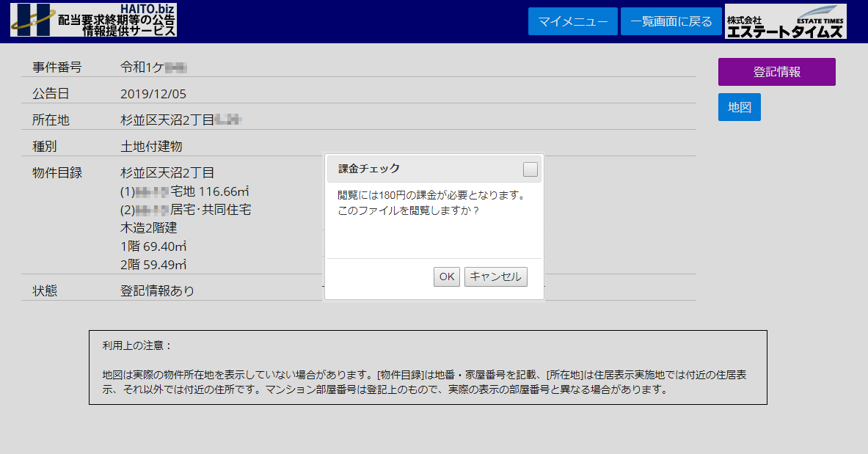Click the HAITO.biz logo in the header
Image resolution: width=868 pixels, height=454 pixels.
[x=93, y=21]
